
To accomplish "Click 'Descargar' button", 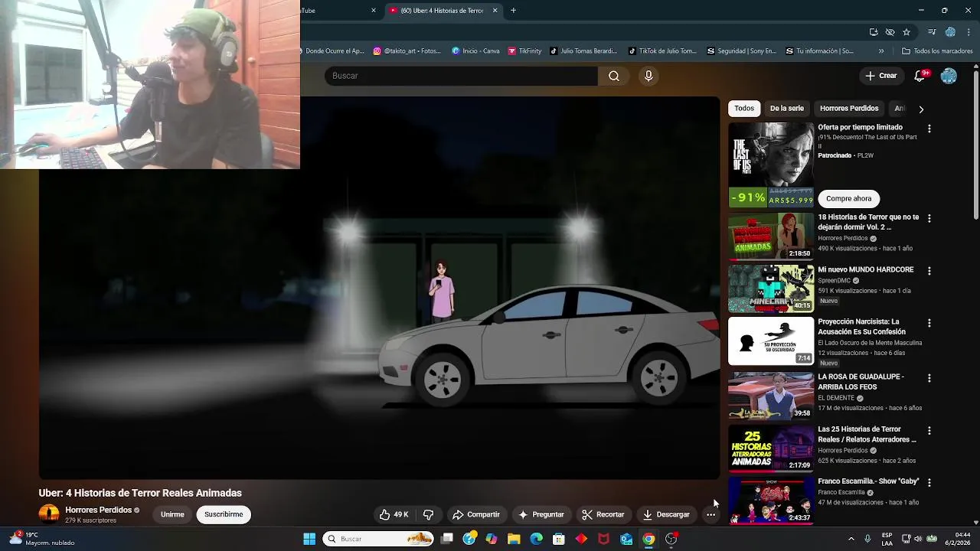I will click(667, 514).
